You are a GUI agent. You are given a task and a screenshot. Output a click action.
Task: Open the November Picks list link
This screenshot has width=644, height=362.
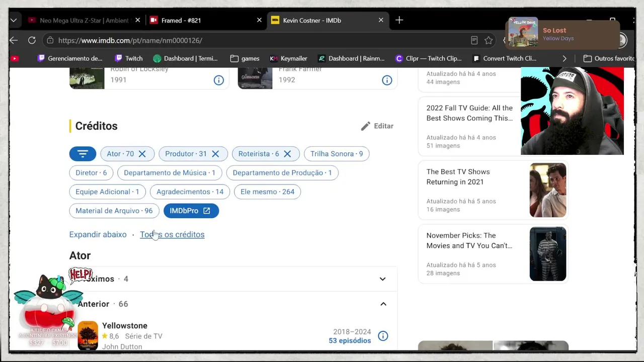tap(469, 241)
